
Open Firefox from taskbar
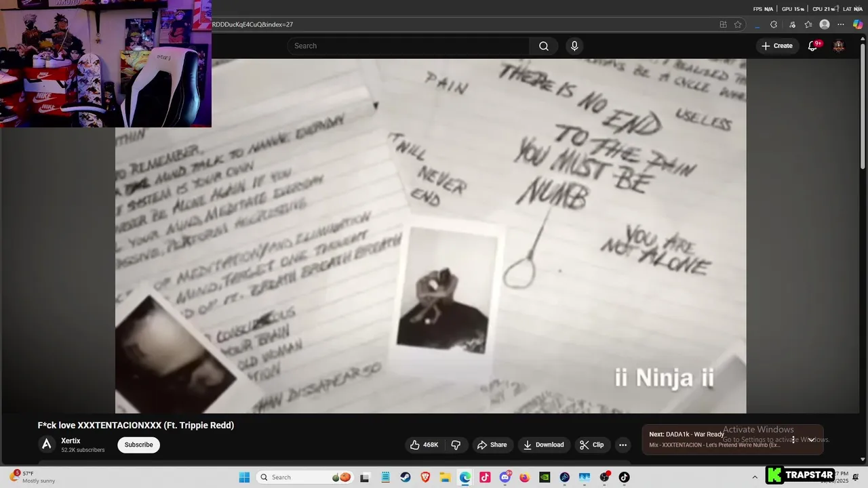pos(525,477)
